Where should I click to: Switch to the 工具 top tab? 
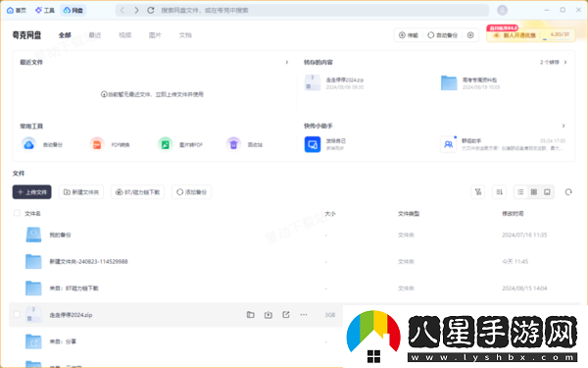point(45,10)
